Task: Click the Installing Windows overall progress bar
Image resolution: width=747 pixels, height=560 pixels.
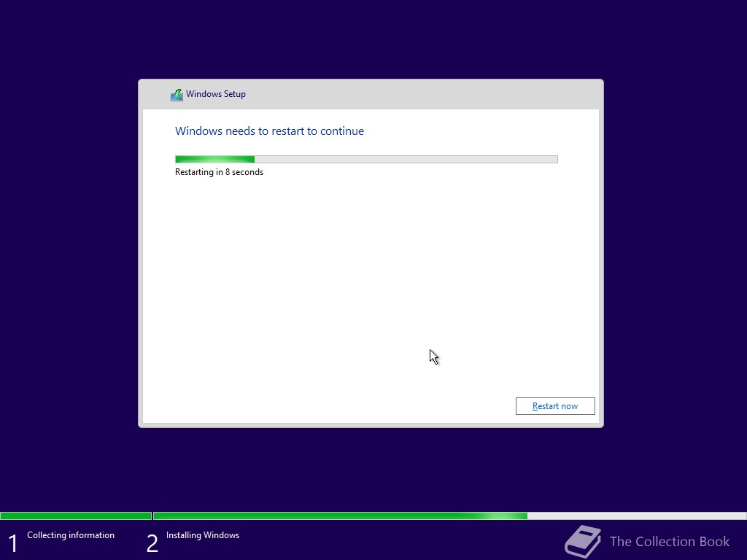Action: pos(449,516)
